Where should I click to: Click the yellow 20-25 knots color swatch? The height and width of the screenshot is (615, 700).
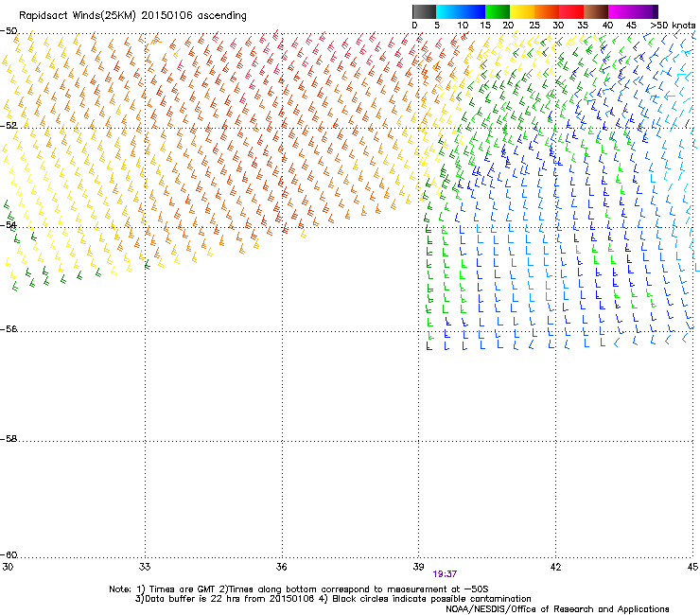522,11
